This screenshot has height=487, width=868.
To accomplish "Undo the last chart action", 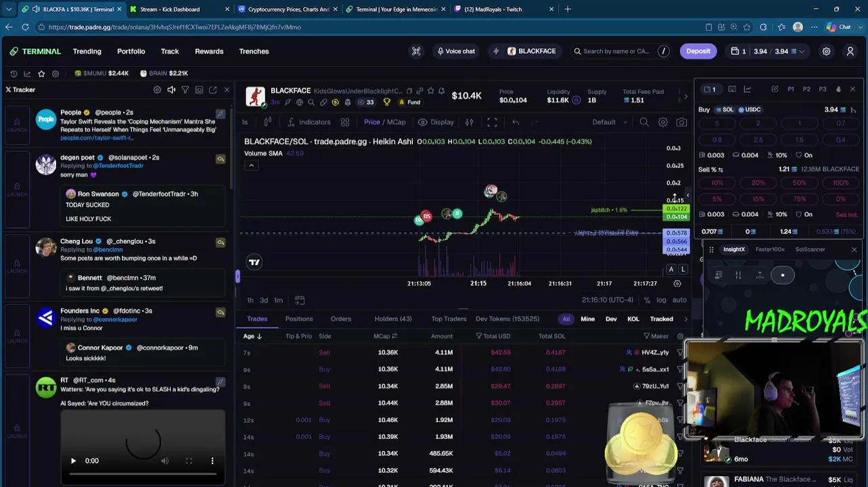I will tap(516, 122).
